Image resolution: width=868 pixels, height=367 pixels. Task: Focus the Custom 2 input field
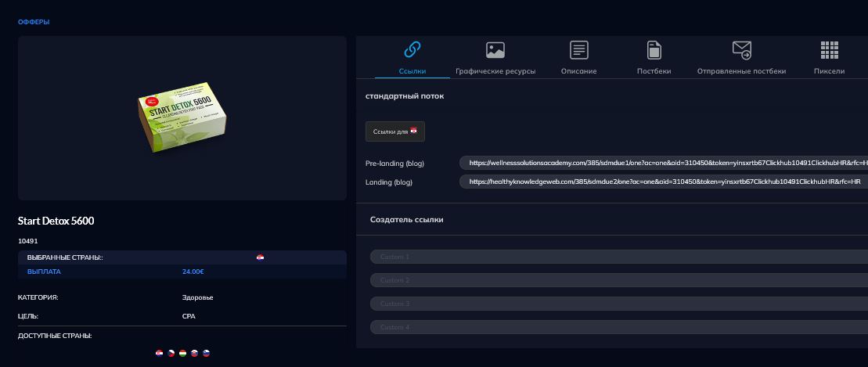[618, 280]
